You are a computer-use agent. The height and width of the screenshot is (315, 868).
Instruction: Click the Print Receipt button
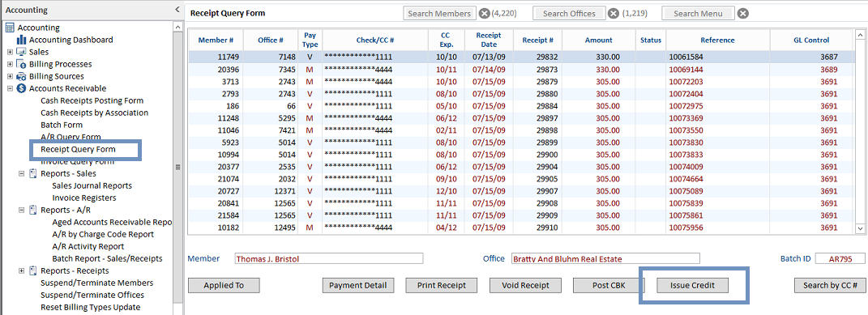(442, 286)
